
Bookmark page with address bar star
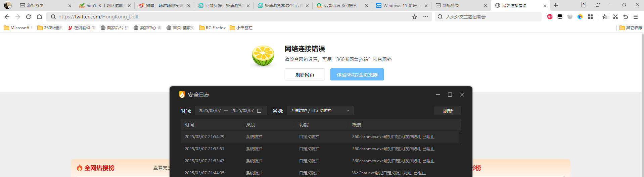[x=415, y=17]
